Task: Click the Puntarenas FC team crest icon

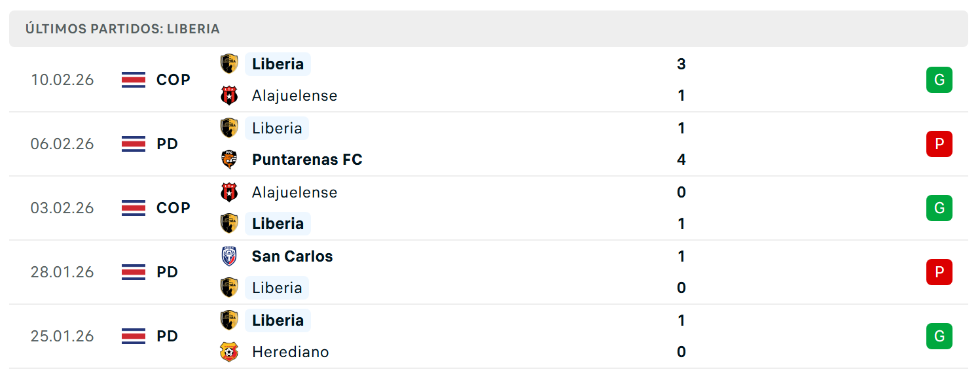Action: [229, 160]
